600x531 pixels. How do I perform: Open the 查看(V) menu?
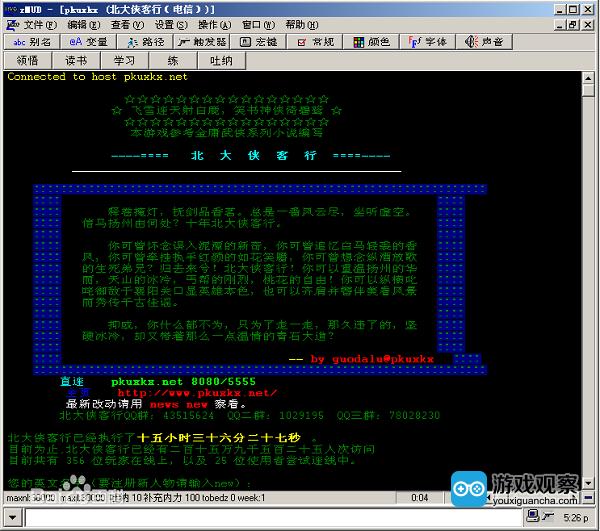point(127,25)
